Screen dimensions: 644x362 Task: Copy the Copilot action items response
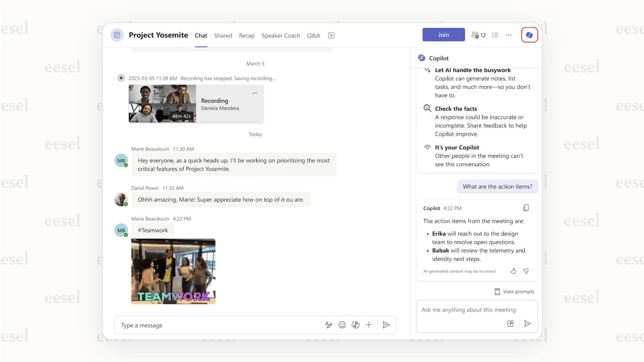point(526,208)
